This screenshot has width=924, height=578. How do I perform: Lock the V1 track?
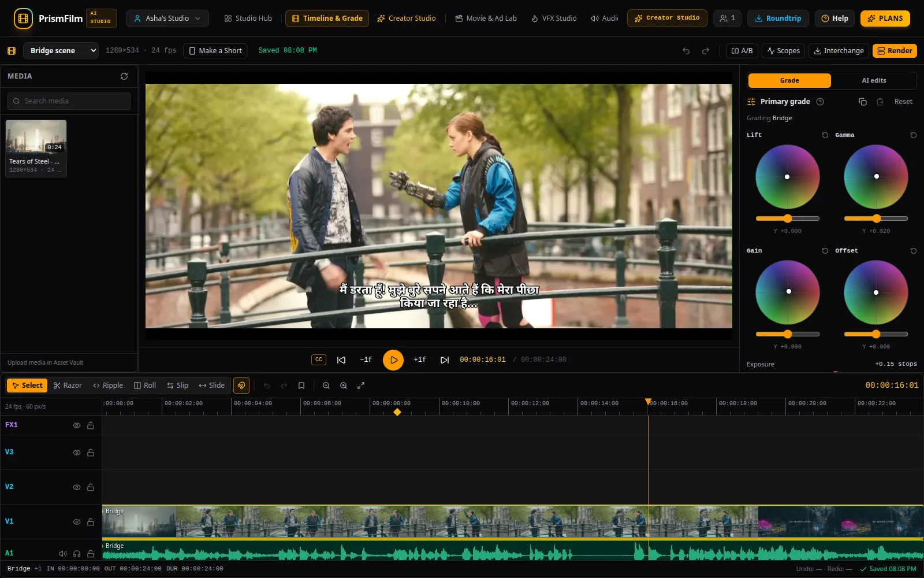pyautogui.click(x=91, y=522)
